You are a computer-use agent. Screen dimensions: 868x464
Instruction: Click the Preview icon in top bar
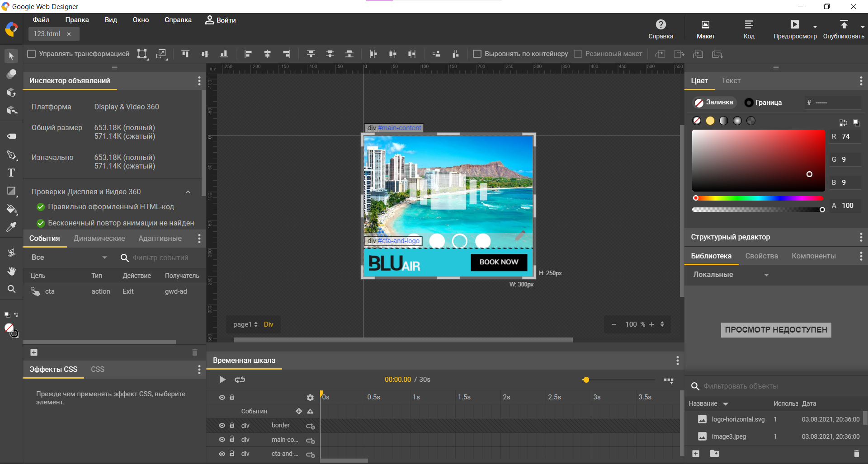tap(794, 25)
